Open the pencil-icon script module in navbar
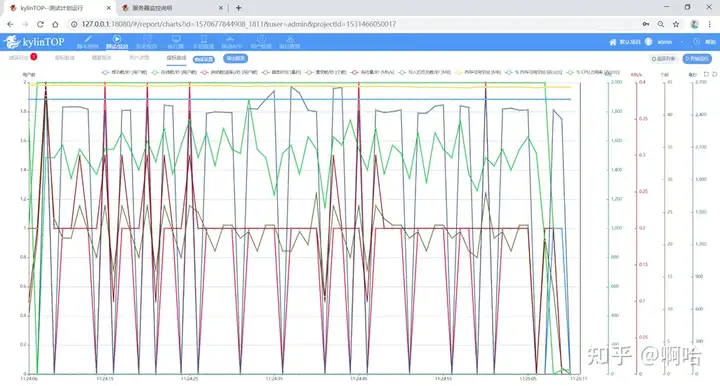This screenshot has height=386, width=720. [88, 42]
